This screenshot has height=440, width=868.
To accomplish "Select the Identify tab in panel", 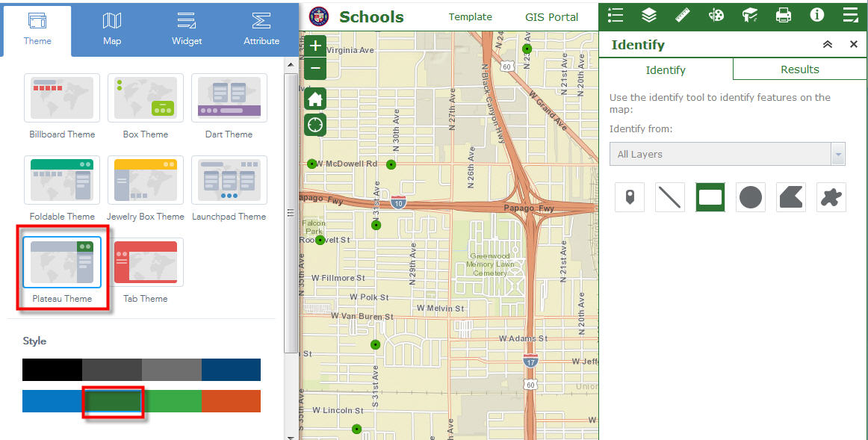I will click(666, 69).
